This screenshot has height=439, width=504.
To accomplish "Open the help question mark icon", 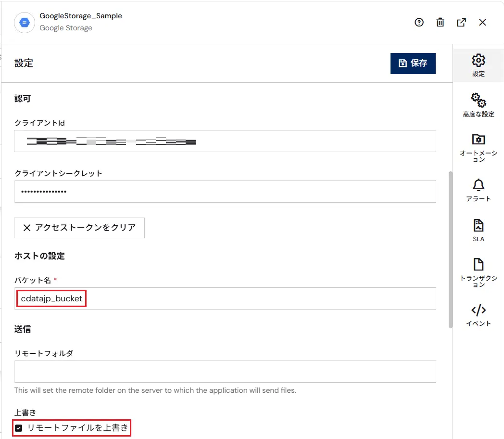I will 419,23.
